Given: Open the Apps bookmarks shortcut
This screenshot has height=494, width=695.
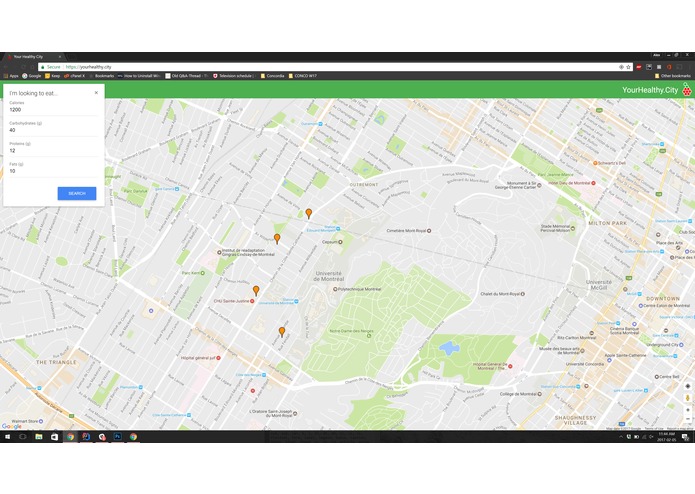Looking at the screenshot, I should pos(11,76).
